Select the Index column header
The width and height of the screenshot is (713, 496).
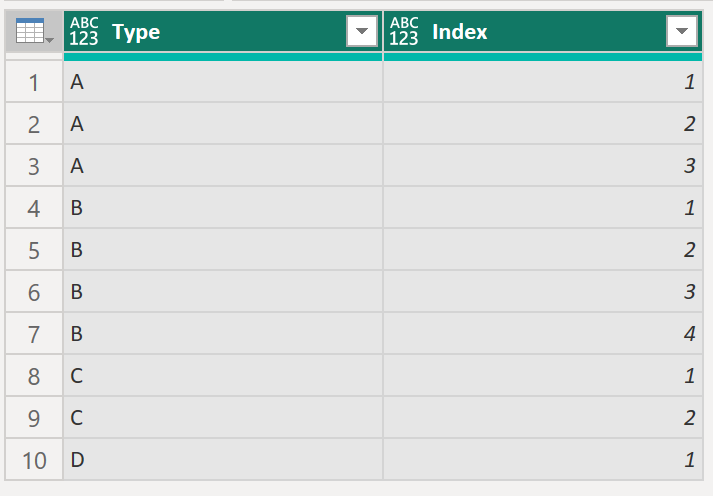(543, 31)
